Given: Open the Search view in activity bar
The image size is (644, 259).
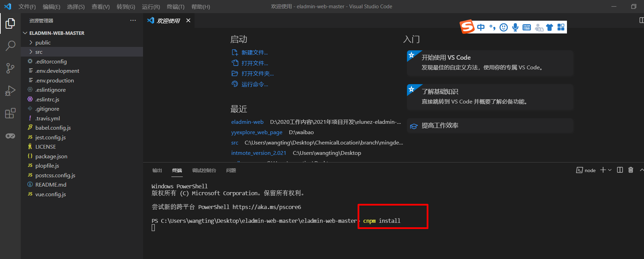Looking at the screenshot, I should (x=10, y=46).
